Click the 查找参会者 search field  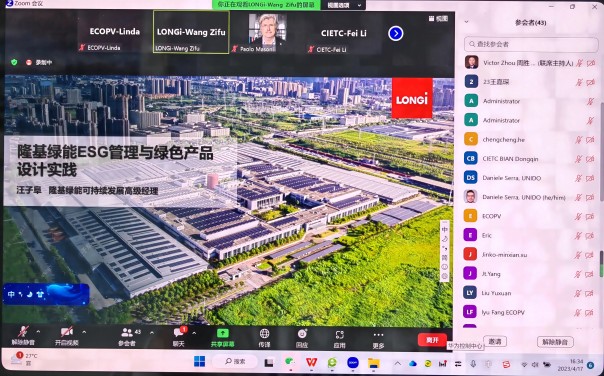point(531,44)
